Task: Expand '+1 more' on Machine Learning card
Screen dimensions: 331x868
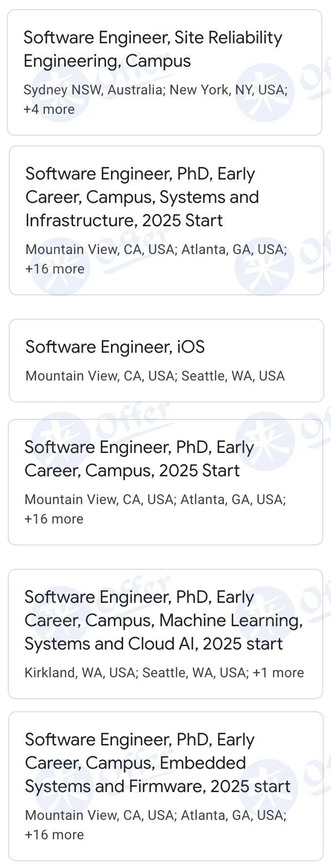Action: [x=278, y=673]
